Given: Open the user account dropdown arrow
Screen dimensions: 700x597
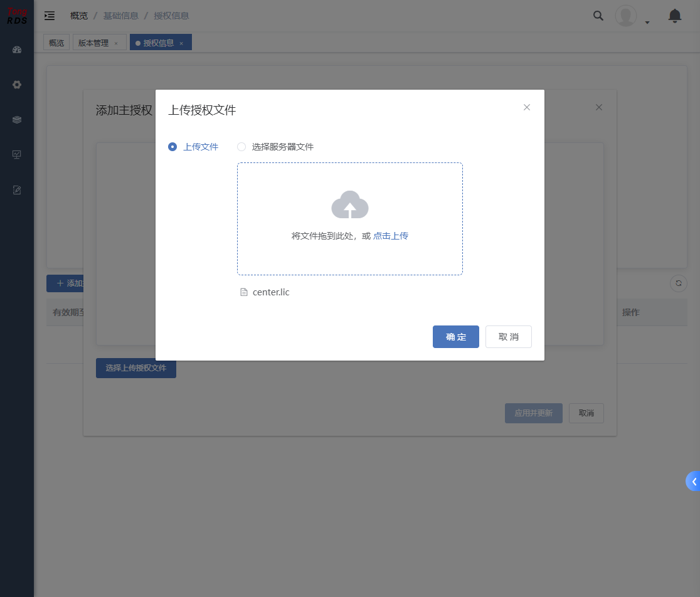Looking at the screenshot, I should (647, 23).
